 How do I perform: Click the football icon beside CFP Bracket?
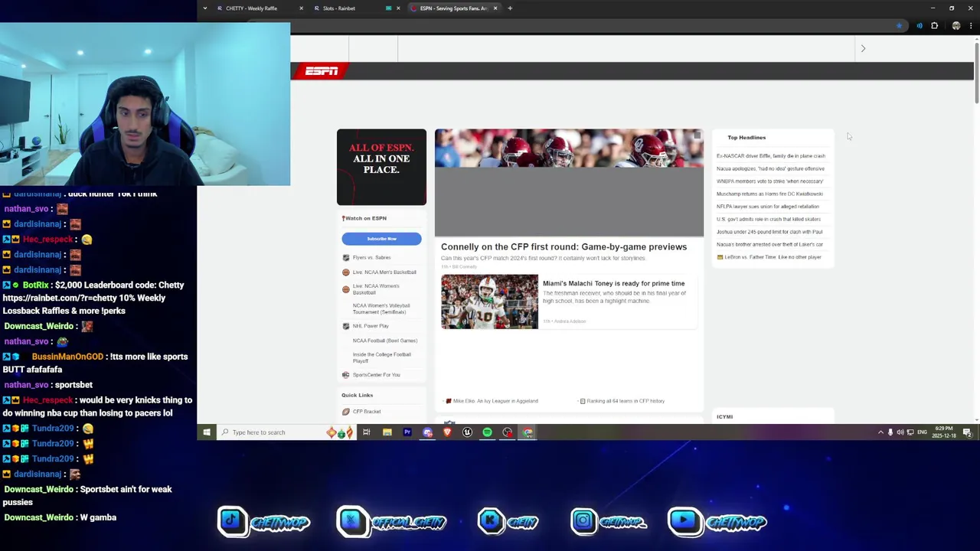click(x=345, y=412)
